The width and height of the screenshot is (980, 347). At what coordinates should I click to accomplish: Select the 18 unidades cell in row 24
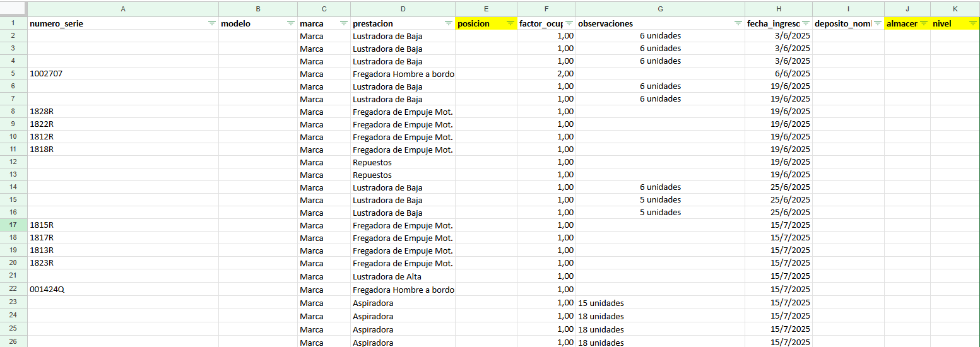pyautogui.click(x=660, y=316)
